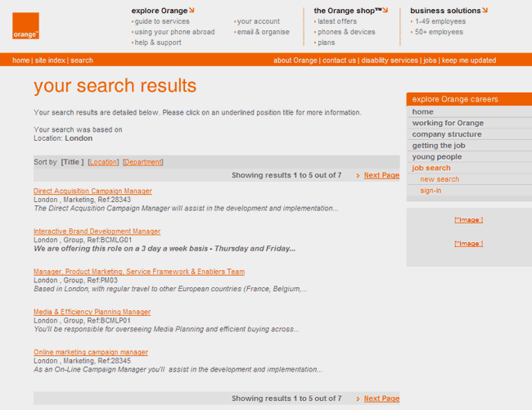Viewport: 532px width, 410px height.
Task: Open plans link
Action: click(x=326, y=43)
